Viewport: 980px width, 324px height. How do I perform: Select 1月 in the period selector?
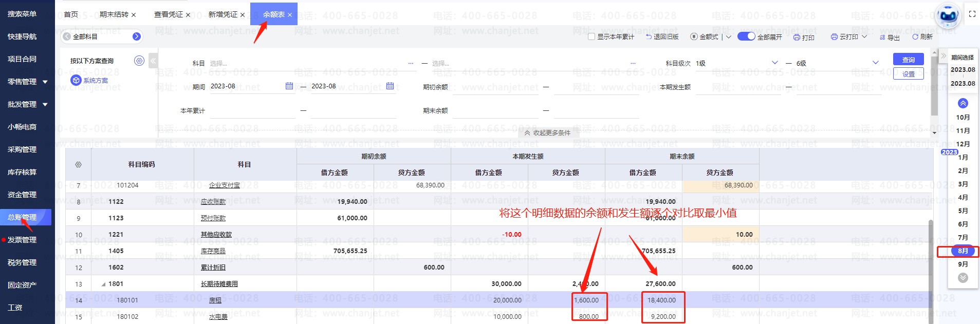coord(963,158)
